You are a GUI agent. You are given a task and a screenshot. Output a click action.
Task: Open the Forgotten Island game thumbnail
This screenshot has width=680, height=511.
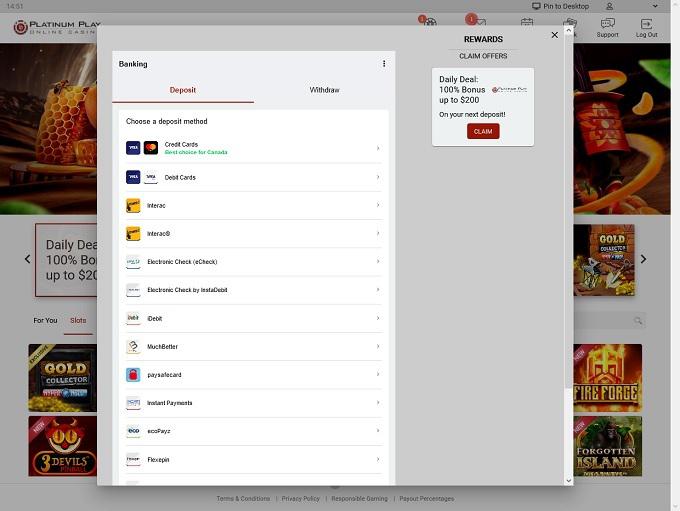tap(608, 446)
